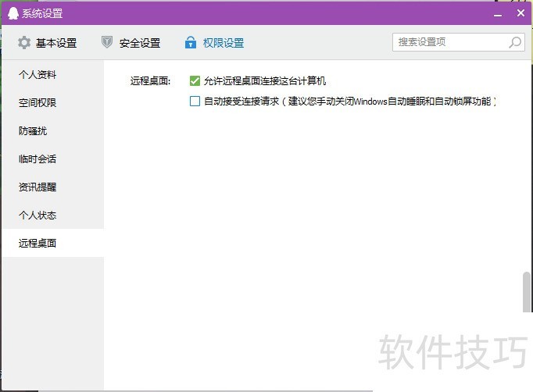Click the vertical scrollbar thumb on right
Image resolution: width=533 pixels, height=392 pixels.
click(528, 291)
